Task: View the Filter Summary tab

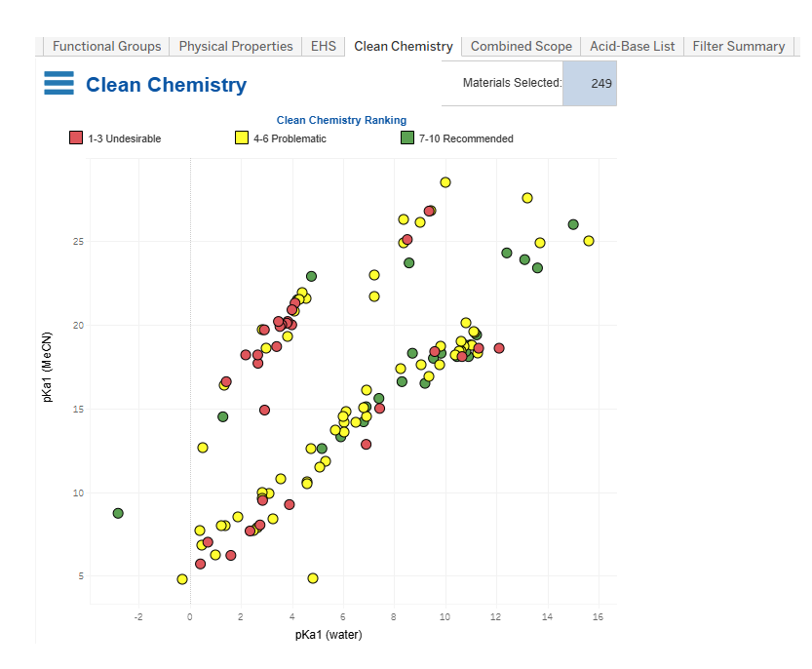Action: tap(738, 46)
